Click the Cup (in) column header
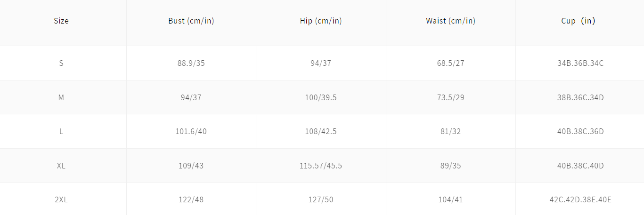 click(x=580, y=21)
